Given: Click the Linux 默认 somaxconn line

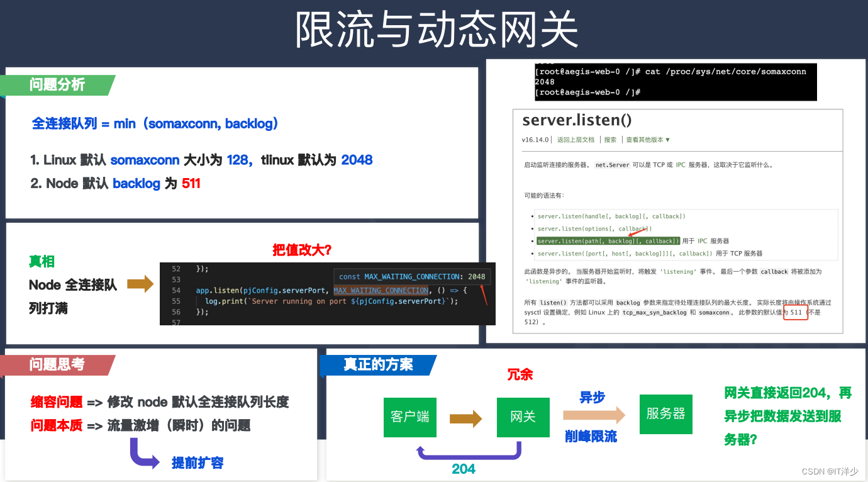Looking at the screenshot, I should [x=201, y=160].
